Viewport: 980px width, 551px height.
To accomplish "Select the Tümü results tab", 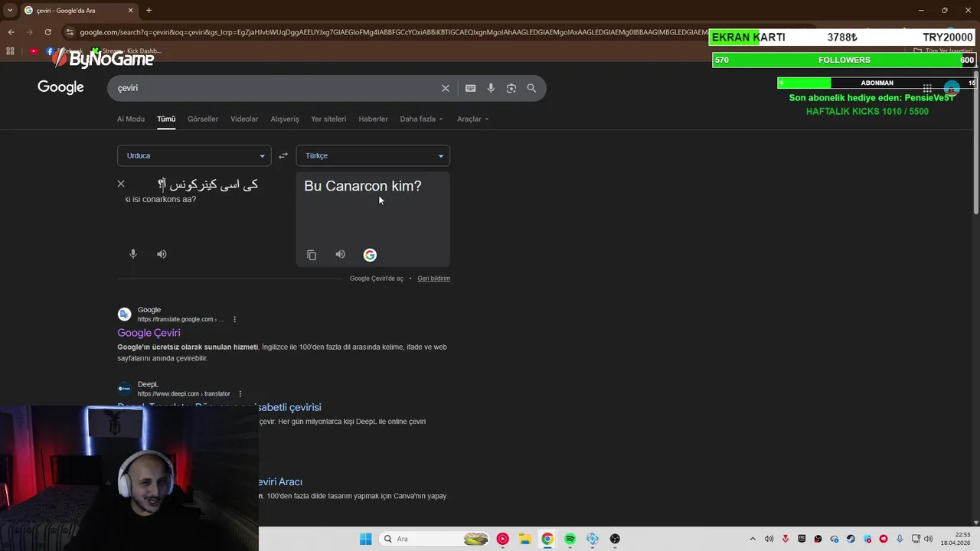I will tap(166, 119).
